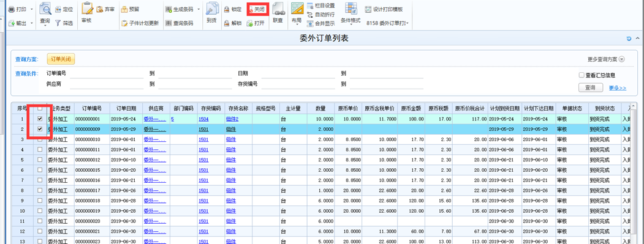Click the 条件格式 conditional format icon
This screenshot has height=244, width=644.
350,8
